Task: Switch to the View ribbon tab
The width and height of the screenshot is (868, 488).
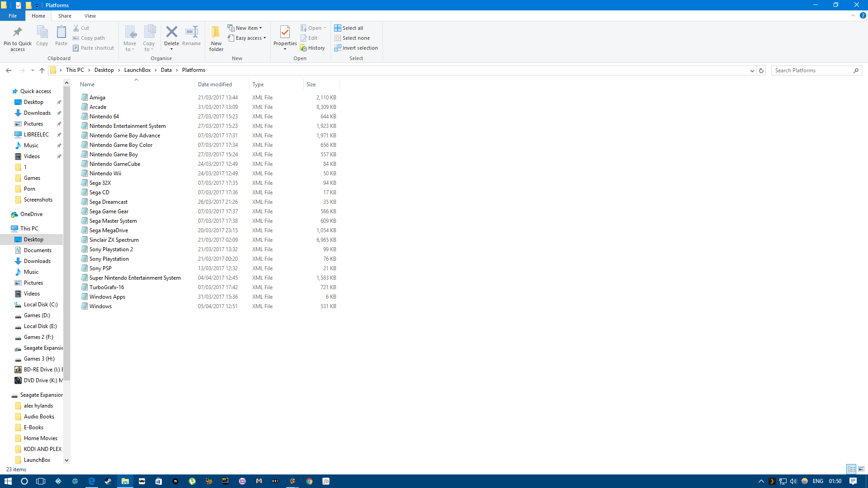Action: click(x=90, y=16)
